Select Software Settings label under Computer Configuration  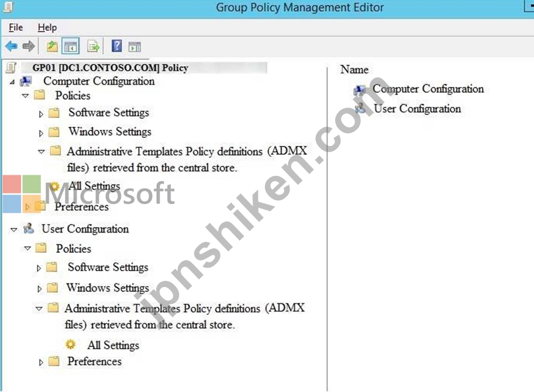[109, 112]
